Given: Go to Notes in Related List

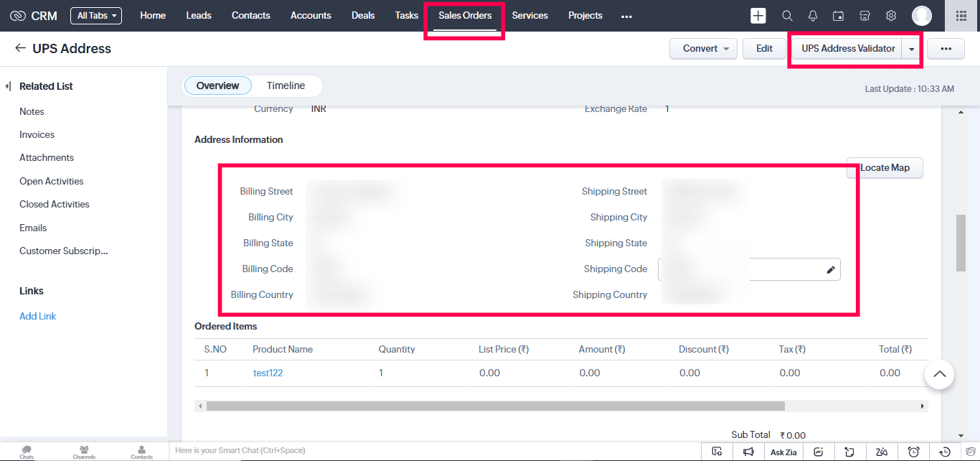Looking at the screenshot, I should [32, 111].
